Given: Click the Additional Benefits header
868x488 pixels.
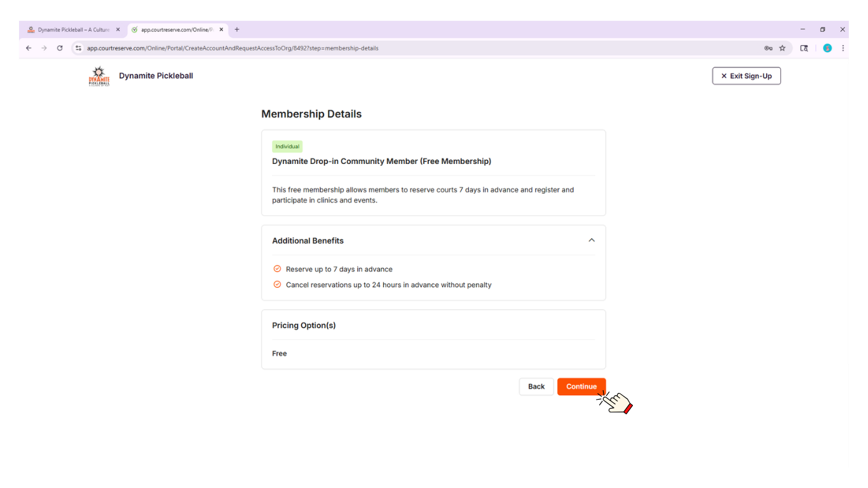Looking at the screenshot, I should pyautogui.click(x=308, y=241).
